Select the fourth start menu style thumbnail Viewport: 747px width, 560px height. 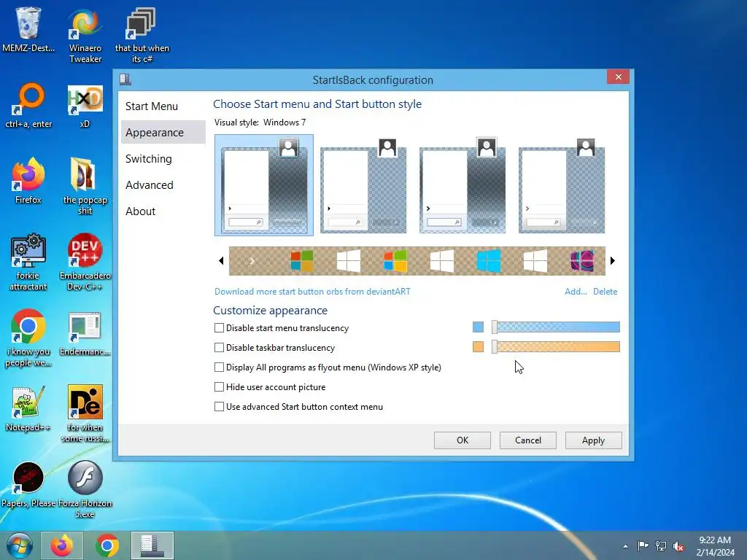point(562,184)
